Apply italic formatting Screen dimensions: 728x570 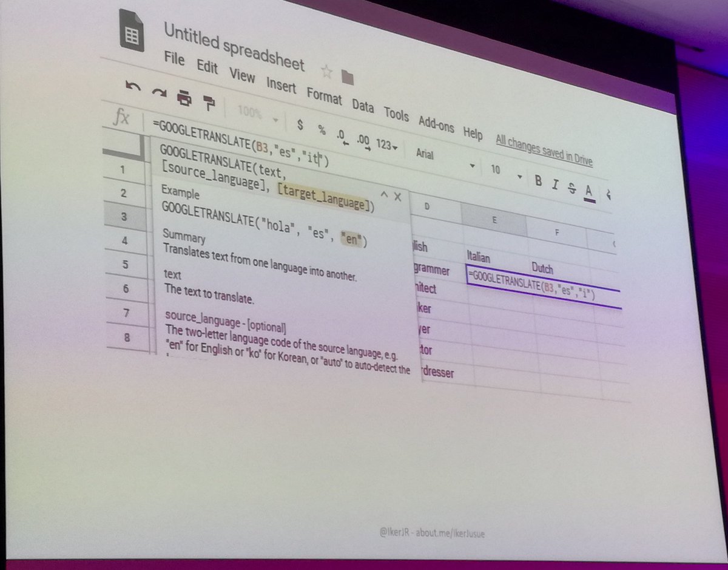(x=554, y=184)
